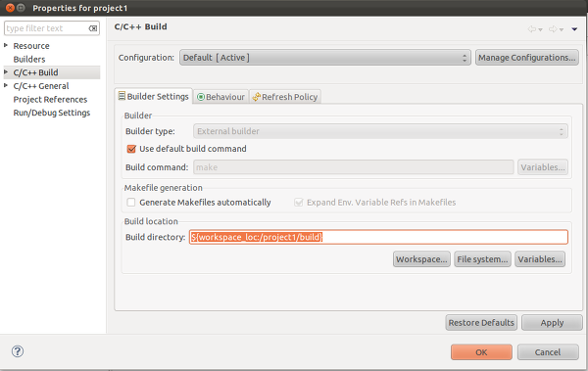The width and height of the screenshot is (588, 371).
Task: Select Project References in the tree
Action: point(50,99)
